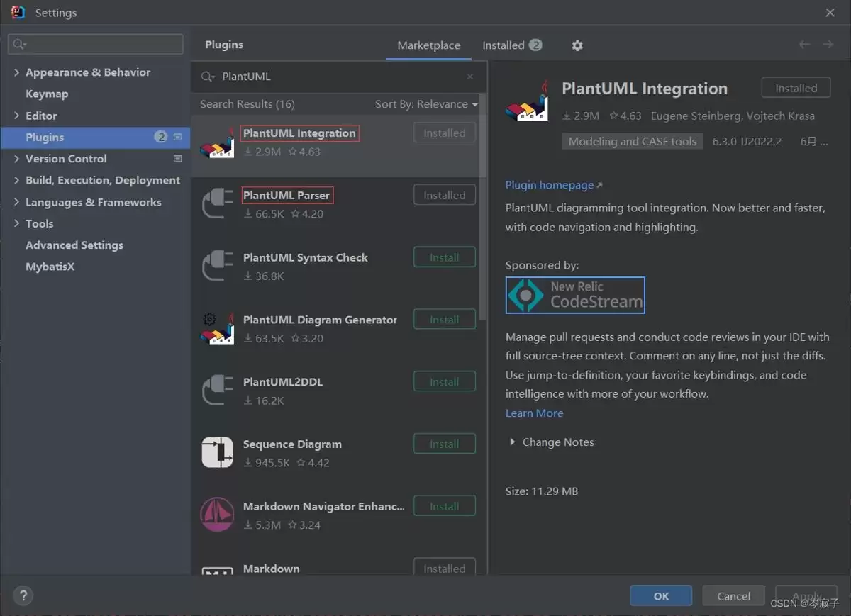851x616 pixels.
Task: Focus the settings search field
Action: [96, 44]
